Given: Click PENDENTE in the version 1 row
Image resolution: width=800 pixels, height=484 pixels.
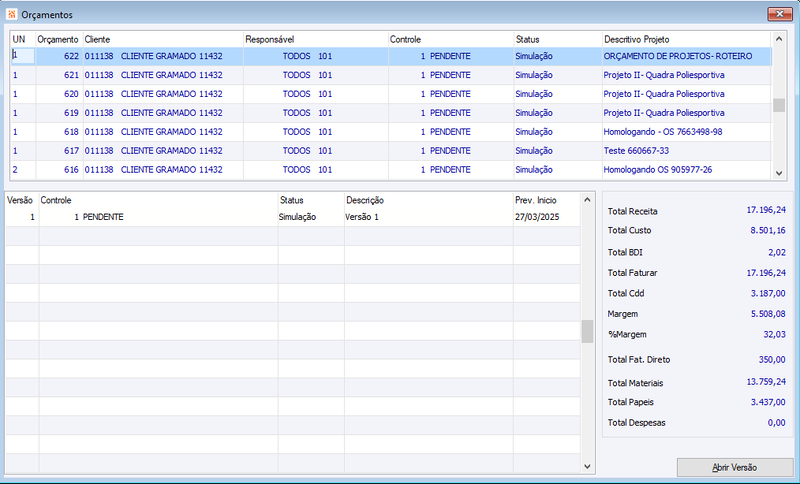Looking at the screenshot, I should point(103,217).
